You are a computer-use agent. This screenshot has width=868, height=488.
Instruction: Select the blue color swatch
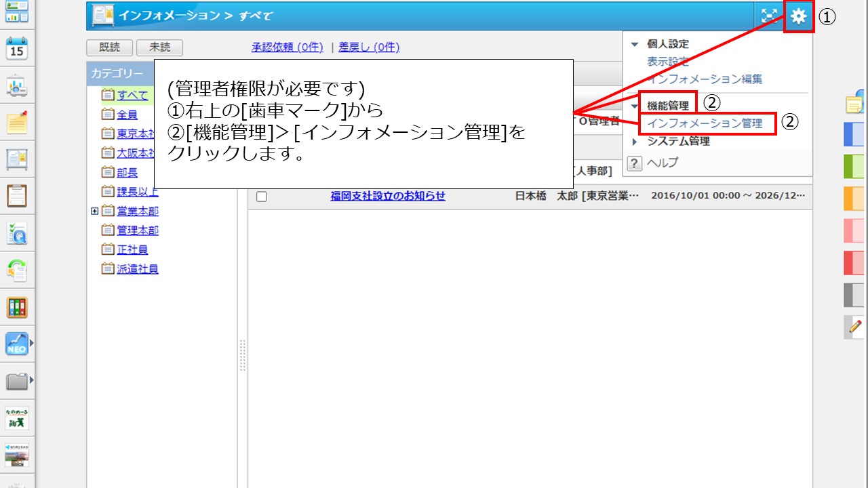pos(854,134)
